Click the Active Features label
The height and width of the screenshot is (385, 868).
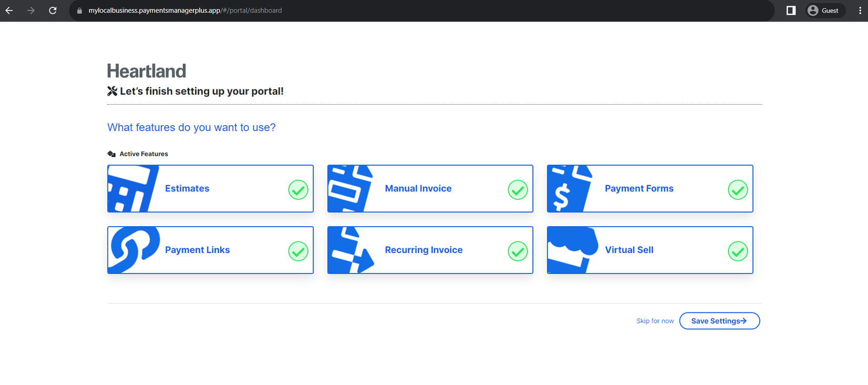click(144, 154)
